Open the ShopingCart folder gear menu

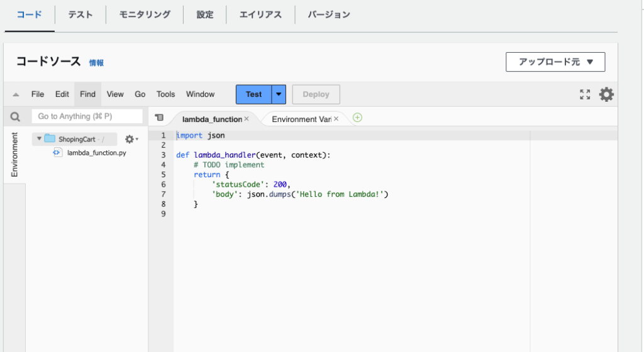pyautogui.click(x=131, y=139)
